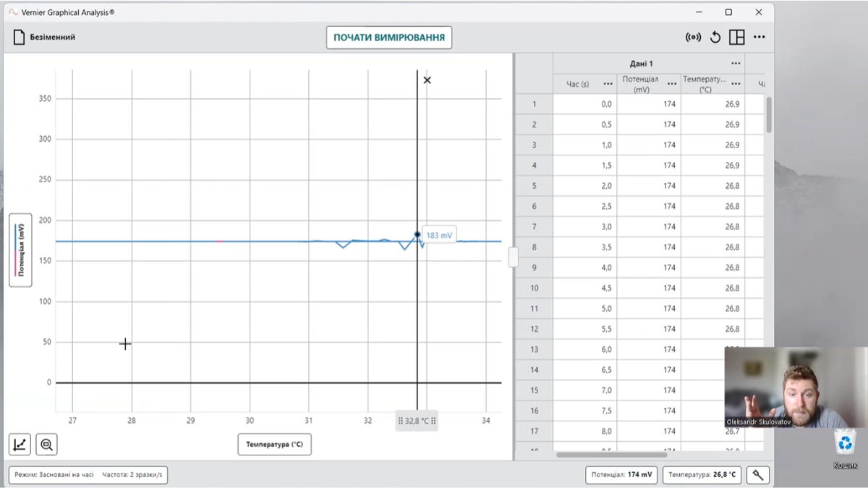Viewport: 868px width, 488px height.
Task: Open Потенціал (mV) column options
Action: pos(672,84)
